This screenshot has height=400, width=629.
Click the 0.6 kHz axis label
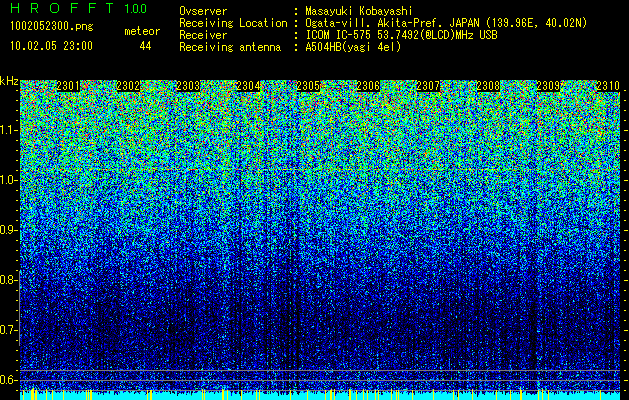tap(9, 380)
